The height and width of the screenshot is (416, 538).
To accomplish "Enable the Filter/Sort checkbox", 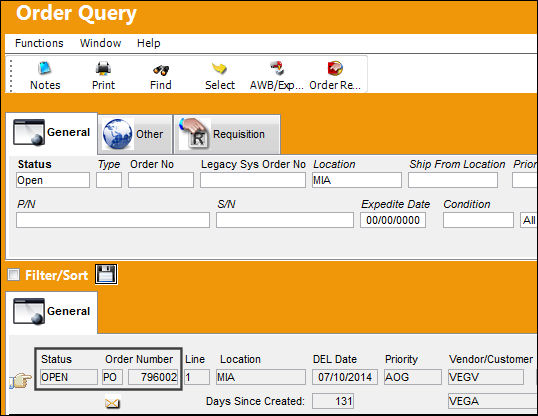I will 13,275.
